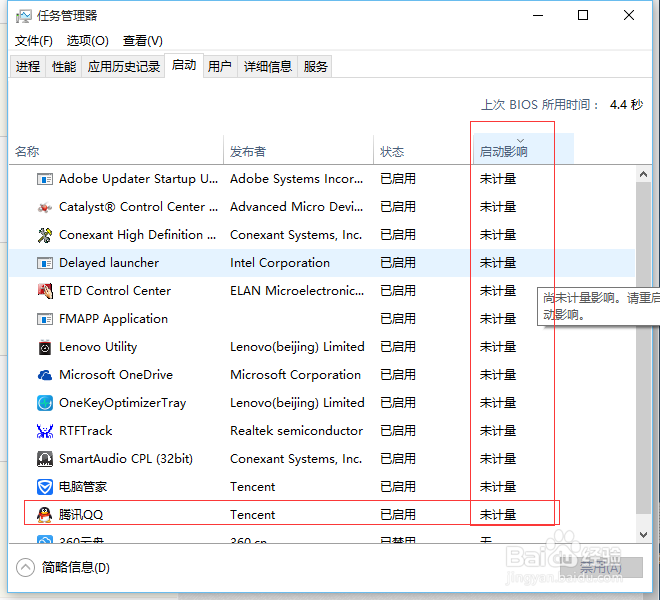Screen dimensions: 660x600
Task: Click 未计量 impact in Lenovo Utility row
Action: 498,347
